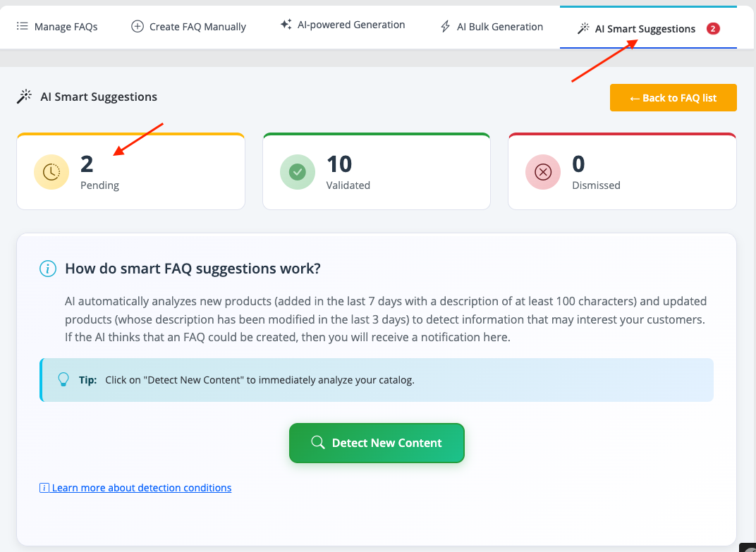
Task: Select the Pending suggestions card
Action: tap(130, 172)
